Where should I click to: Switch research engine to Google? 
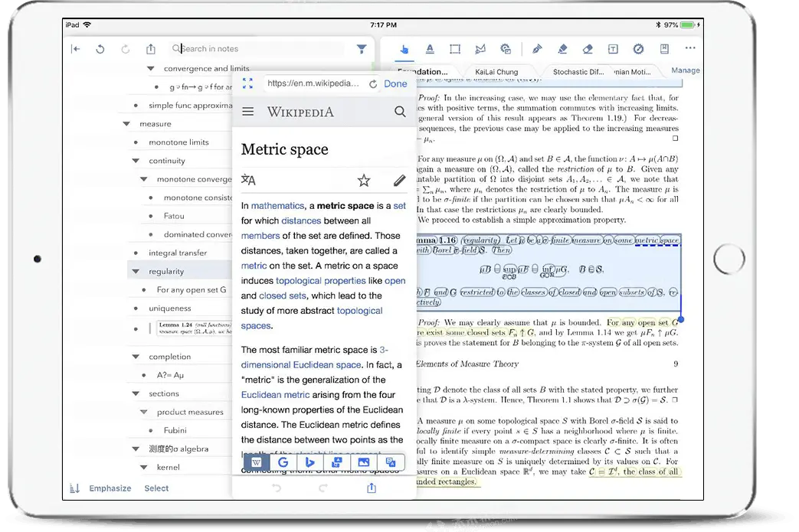point(283,462)
